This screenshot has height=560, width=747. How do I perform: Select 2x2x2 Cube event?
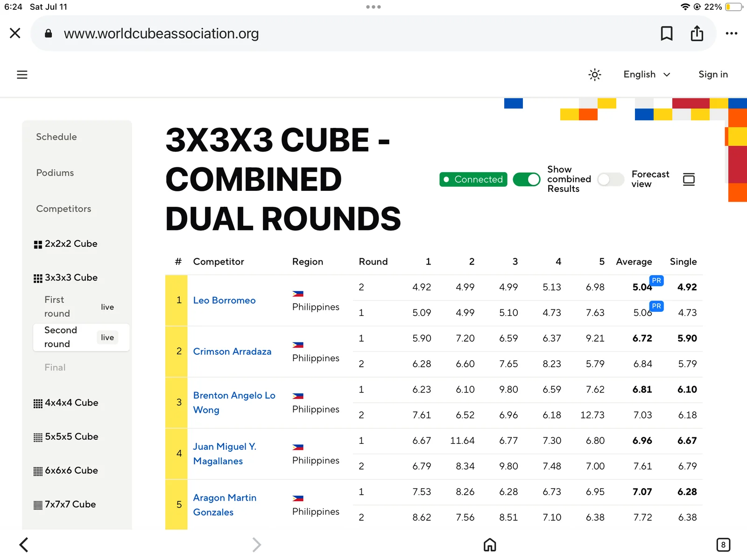pyautogui.click(x=66, y=244)
